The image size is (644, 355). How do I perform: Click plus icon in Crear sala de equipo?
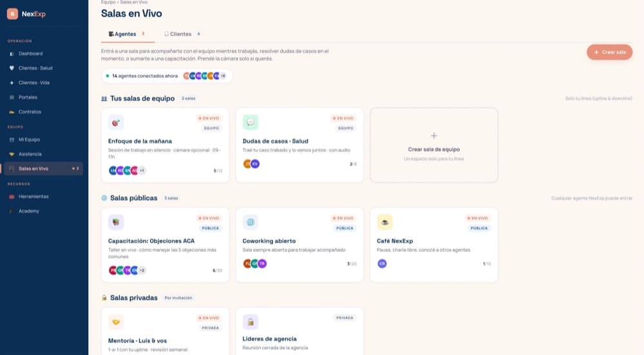tap(433, 136)
